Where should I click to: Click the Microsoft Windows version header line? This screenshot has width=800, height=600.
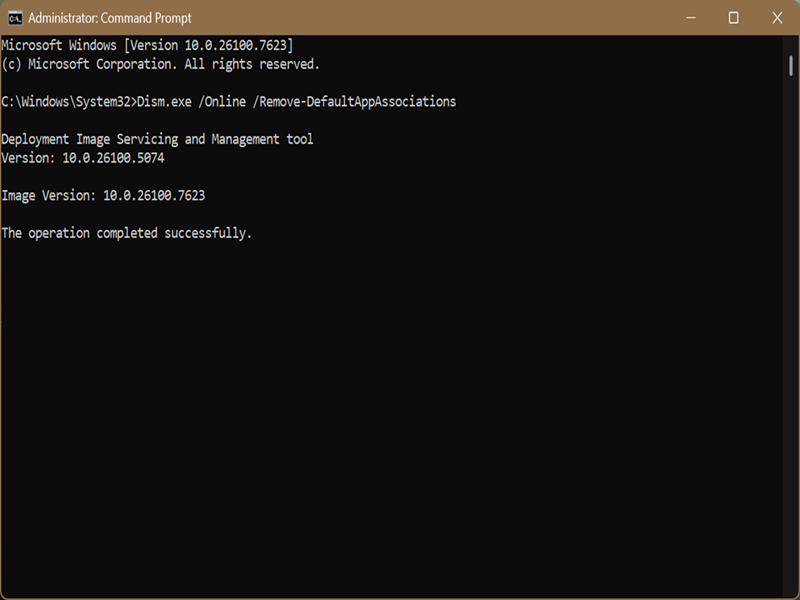click(147, 45)
